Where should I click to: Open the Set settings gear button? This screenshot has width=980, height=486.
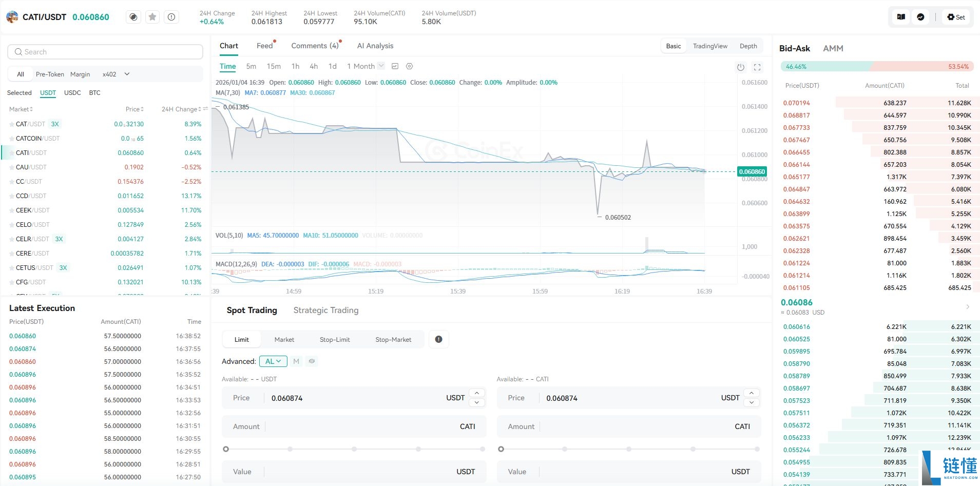(956, 17)
